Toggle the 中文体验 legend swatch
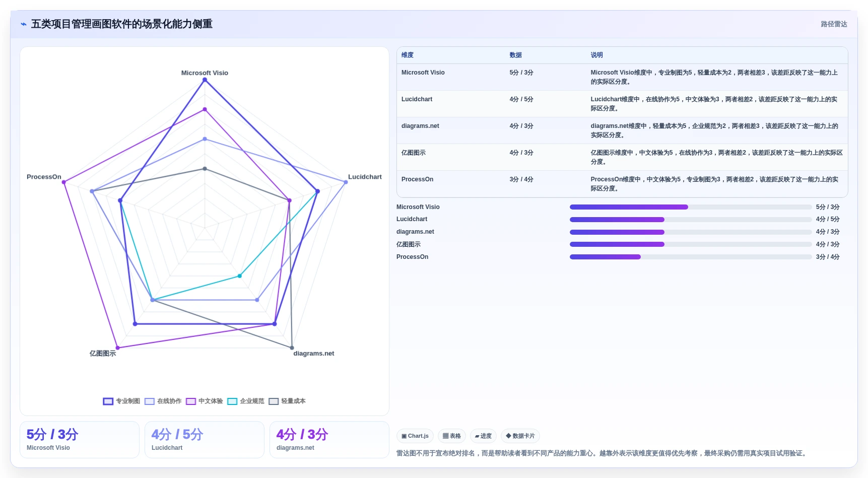The width and height of the screenshot is (868, 478). tap(190, 401)
